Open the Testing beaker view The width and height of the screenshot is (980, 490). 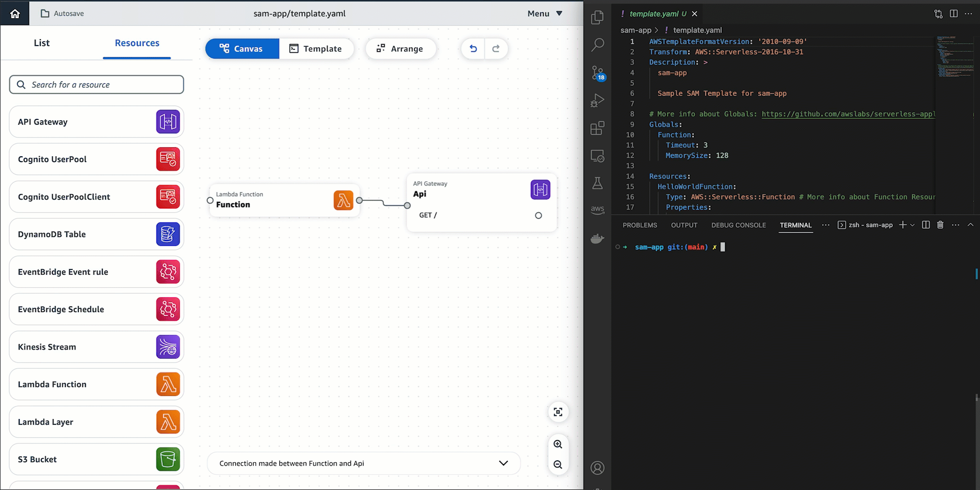coord(598,183)
